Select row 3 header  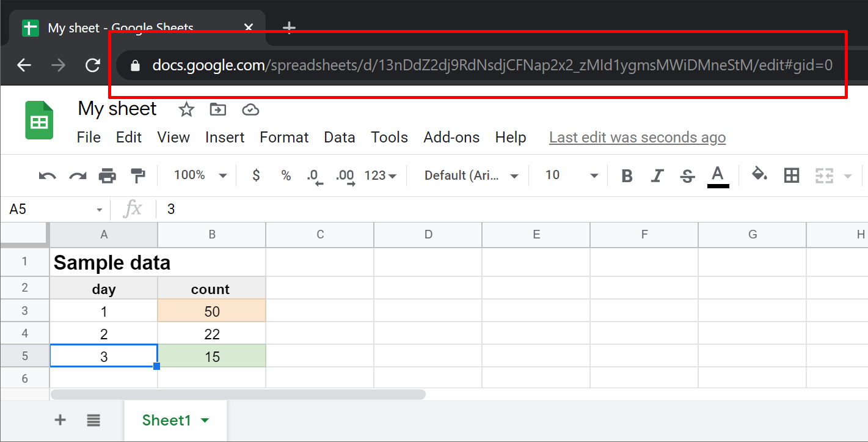(x=25, y=311)
